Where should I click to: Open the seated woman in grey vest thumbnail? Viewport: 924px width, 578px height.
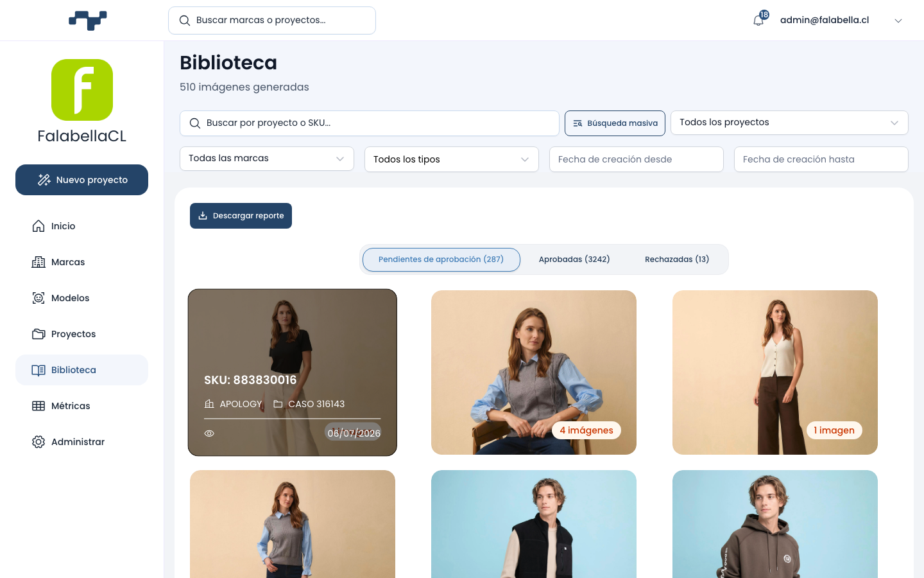pos(534,372)
